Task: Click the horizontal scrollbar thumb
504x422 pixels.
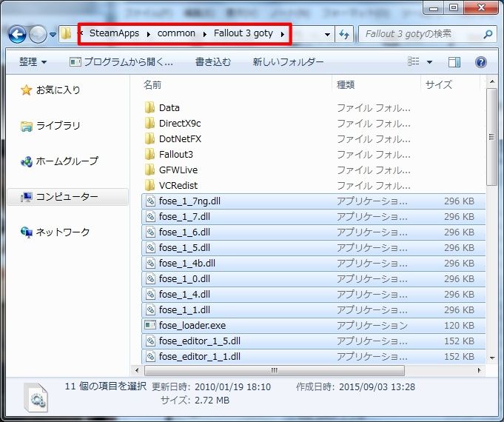Action: coord(274,370)
